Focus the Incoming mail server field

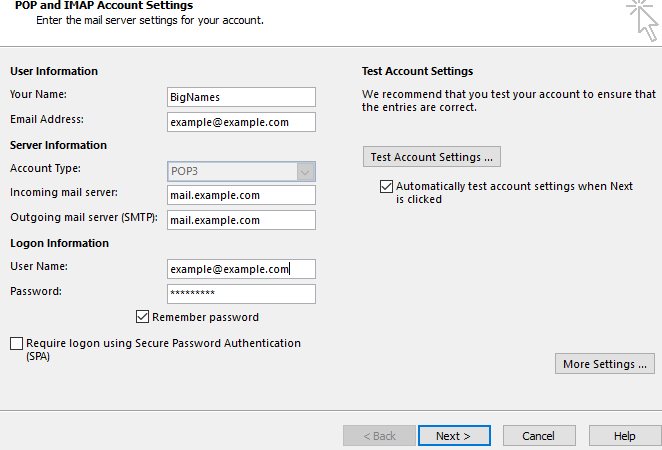(x=241, y=195)
